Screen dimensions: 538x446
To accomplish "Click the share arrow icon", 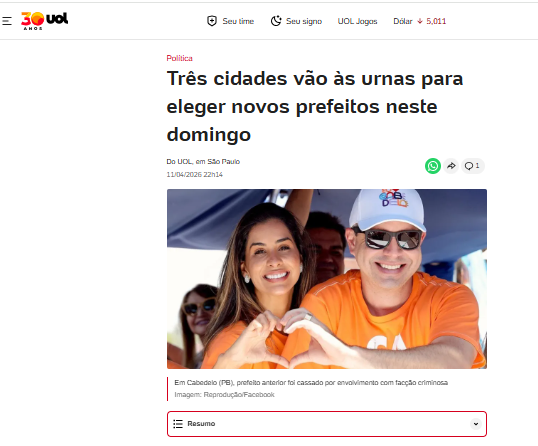I will tap(451, 166).
